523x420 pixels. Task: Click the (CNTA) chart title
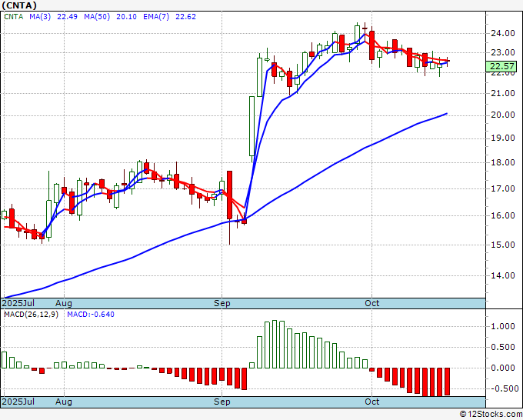pyautogui.click(x=19, y=5)
